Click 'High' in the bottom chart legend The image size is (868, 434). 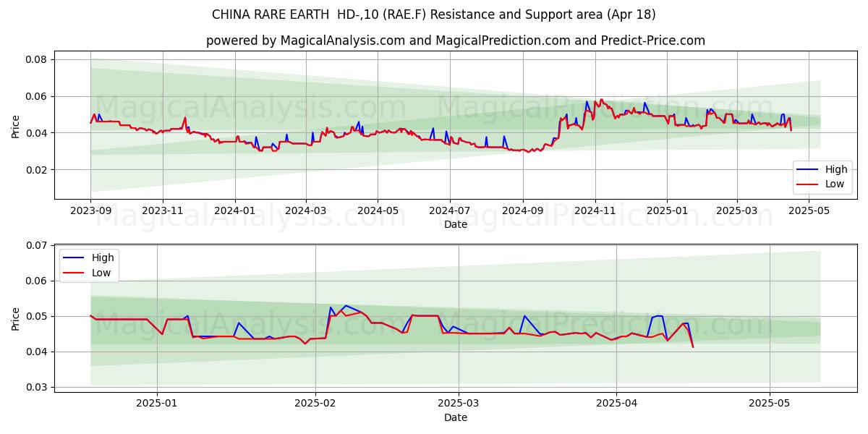[103, 258]
